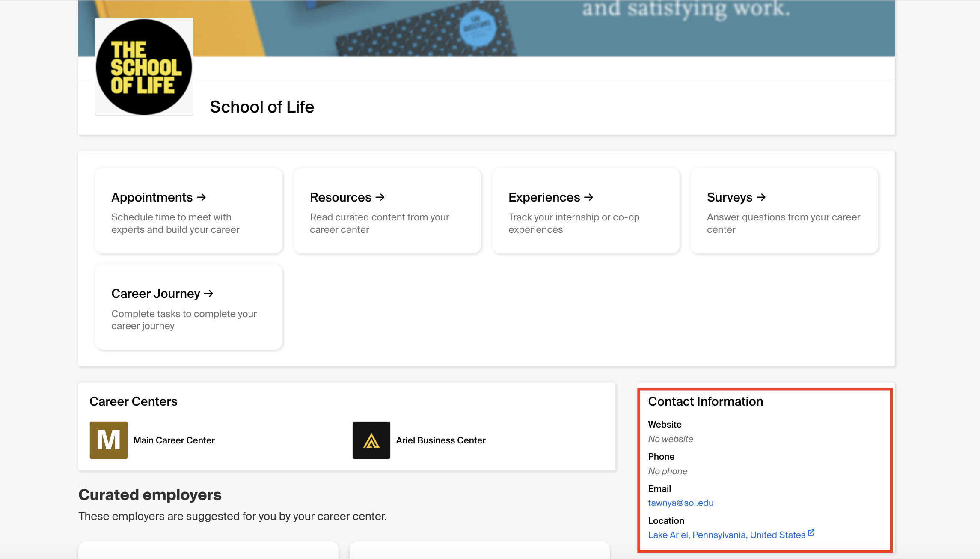Open the Appointments card

[188, 211]
